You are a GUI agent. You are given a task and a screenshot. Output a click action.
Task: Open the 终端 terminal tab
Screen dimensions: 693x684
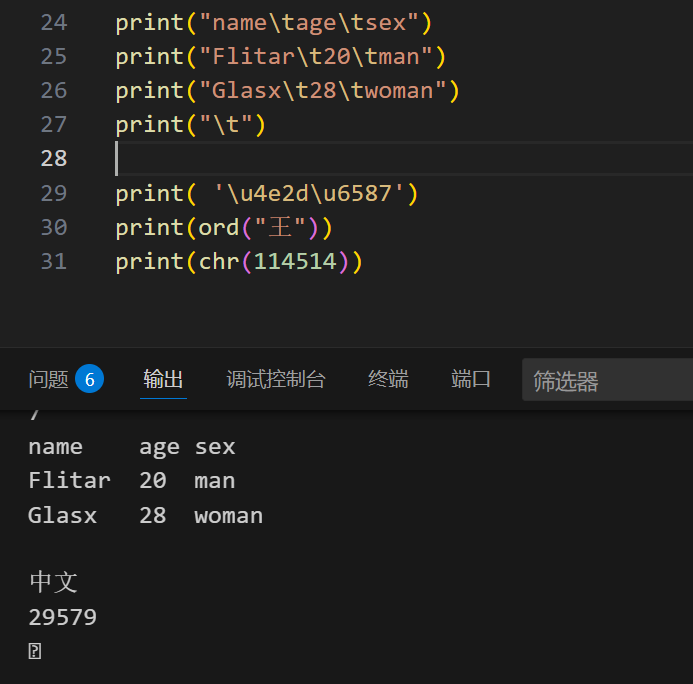[x=388, y=379]
